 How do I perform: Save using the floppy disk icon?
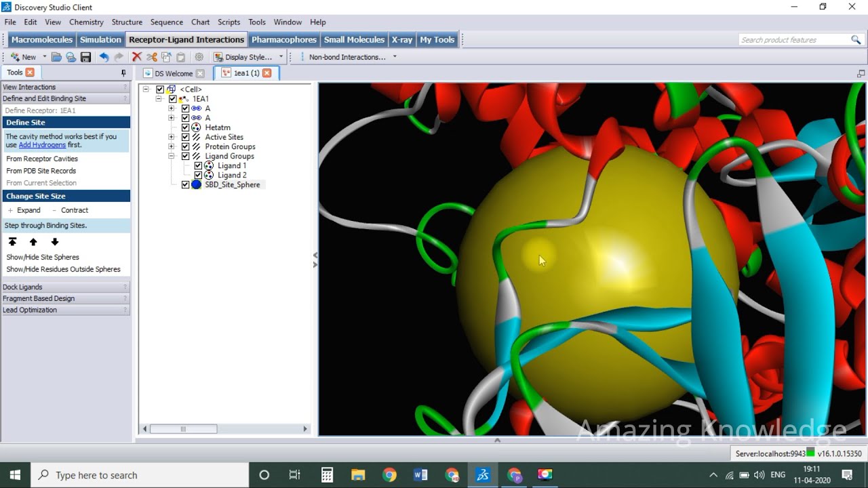pyautogui.click(x=85, y=57)
